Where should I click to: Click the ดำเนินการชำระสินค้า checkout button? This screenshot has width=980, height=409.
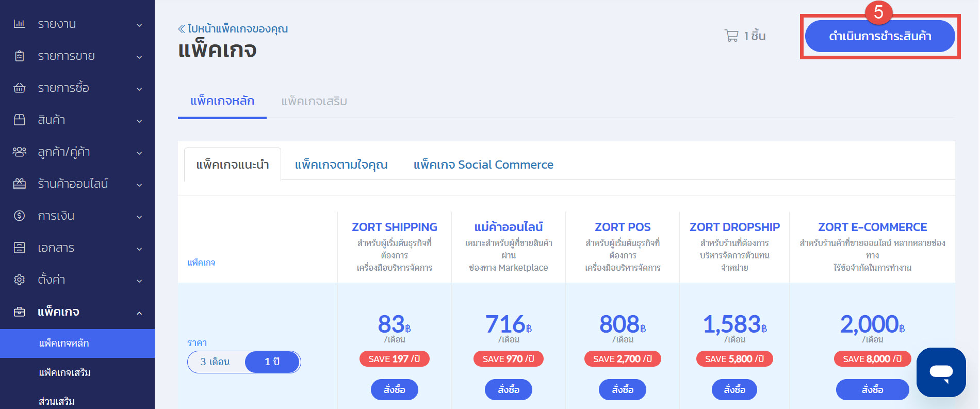(x=879, y=36)
